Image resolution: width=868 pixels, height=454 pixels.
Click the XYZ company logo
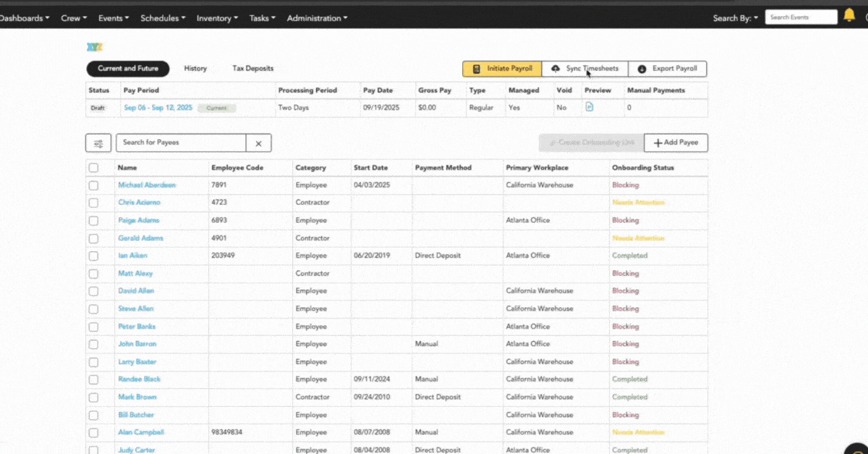[x=95, y=48]
